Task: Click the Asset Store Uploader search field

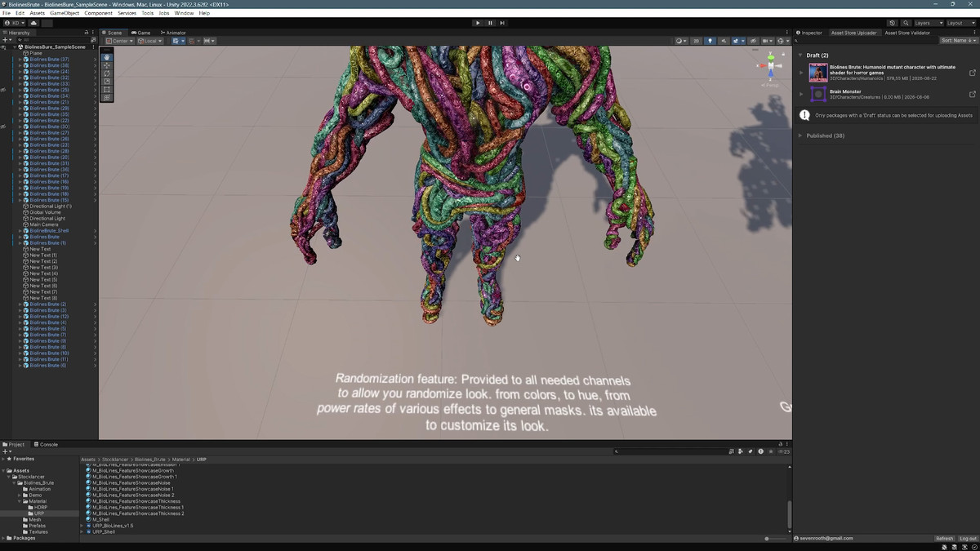Action: click(x=867, y=41)
